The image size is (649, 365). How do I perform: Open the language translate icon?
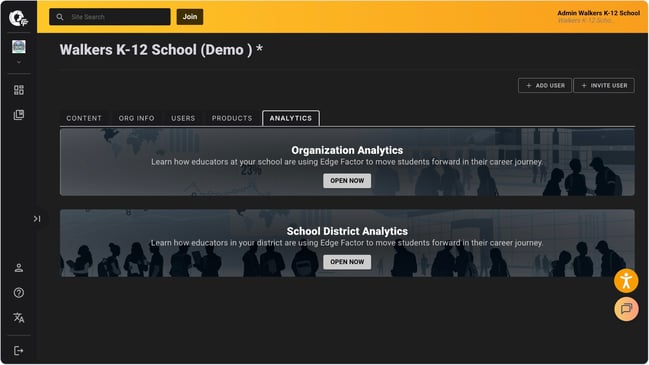[19, 318]
